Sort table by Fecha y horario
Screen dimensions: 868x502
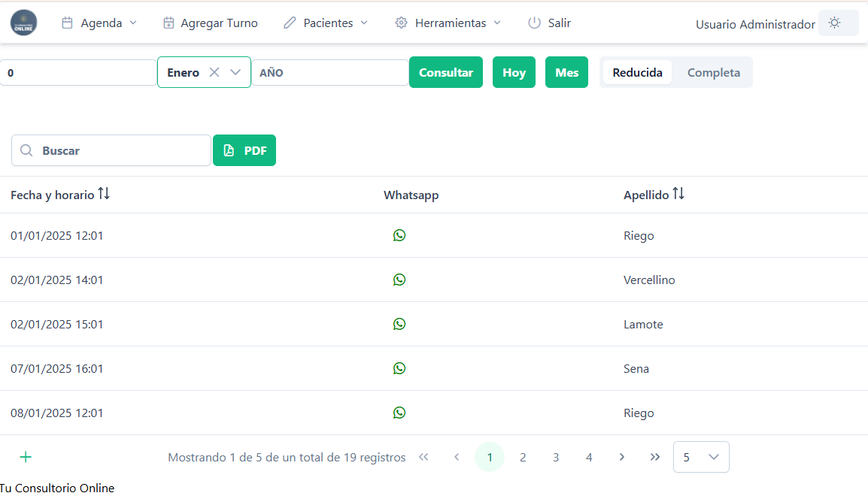click(104, 194)
